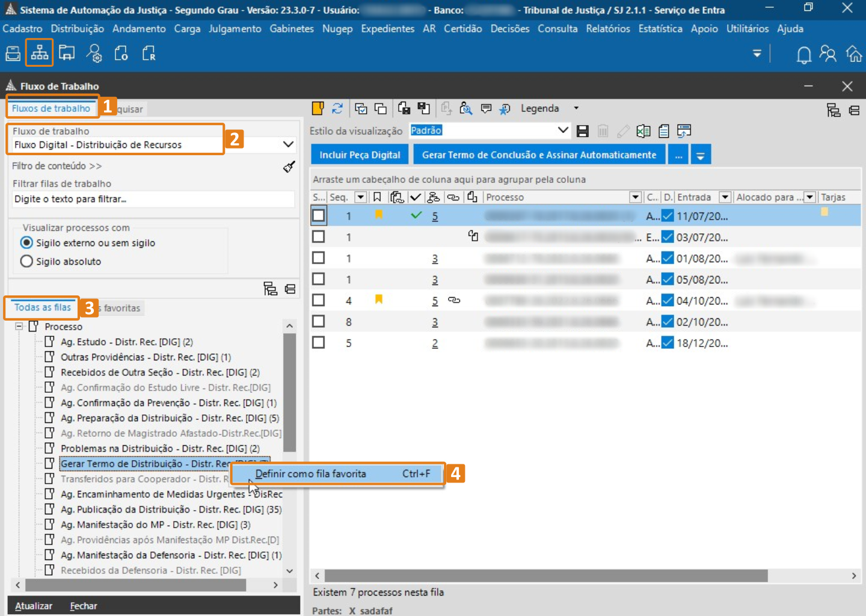Click the export to Excel icon

coord(643,131)
